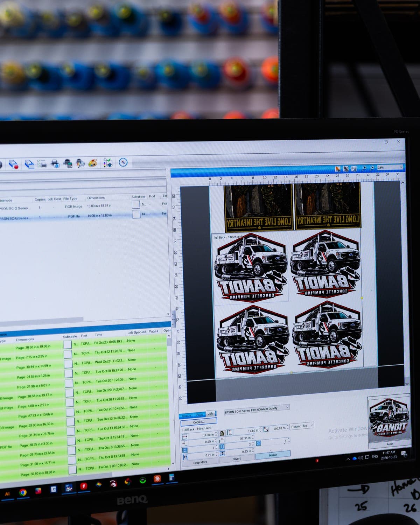
Task: Open the notification center icon
Action: [404, 454]
